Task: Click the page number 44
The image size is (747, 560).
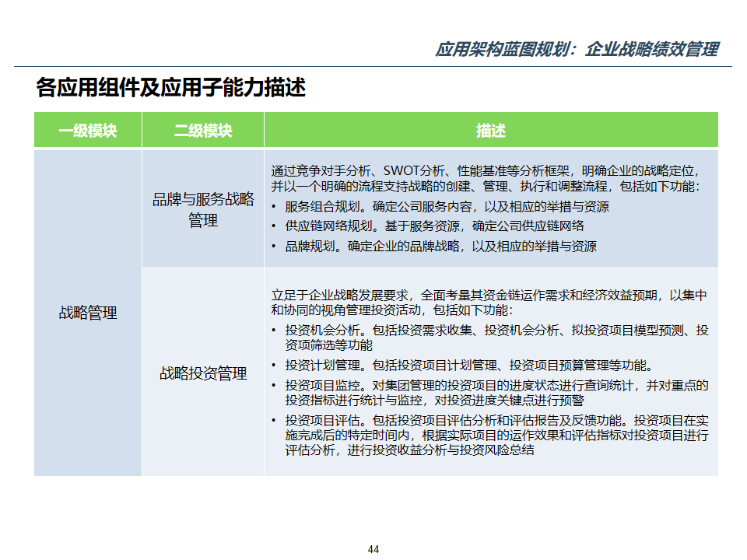Action: tap(373, 549)
